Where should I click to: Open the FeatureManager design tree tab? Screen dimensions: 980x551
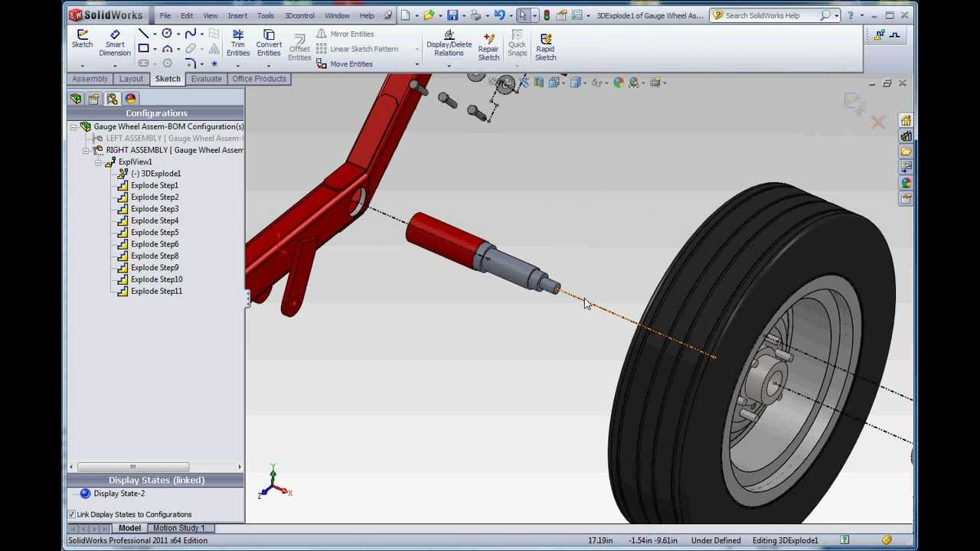pos(76,99)
